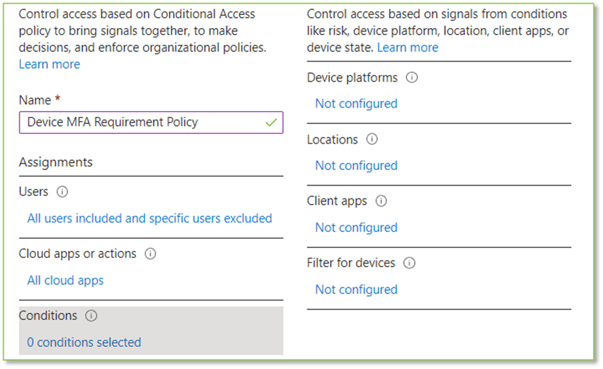Image resolution: width=603 pixels, height=369 pixels.
Task: Click info icon beside Cloud apps or actions
Action: [150, 254]
